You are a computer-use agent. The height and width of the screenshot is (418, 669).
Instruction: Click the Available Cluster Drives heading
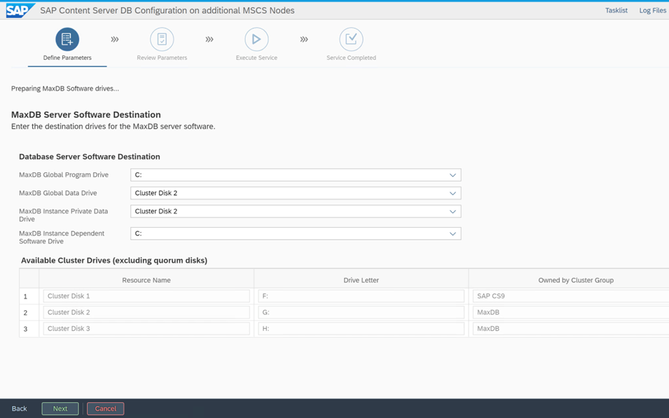(114, 260)
